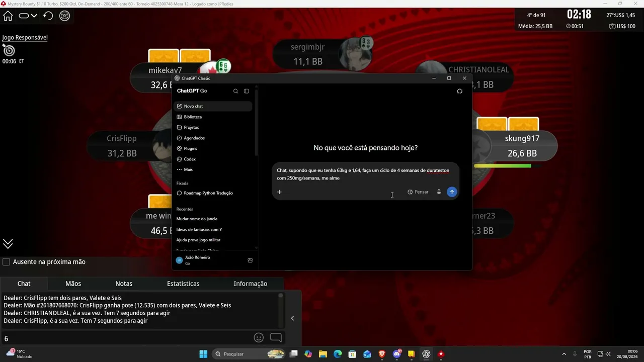Open the POR PTB language switcher
644x362 pixels.
pyautogui.click(x=588, y=354)
